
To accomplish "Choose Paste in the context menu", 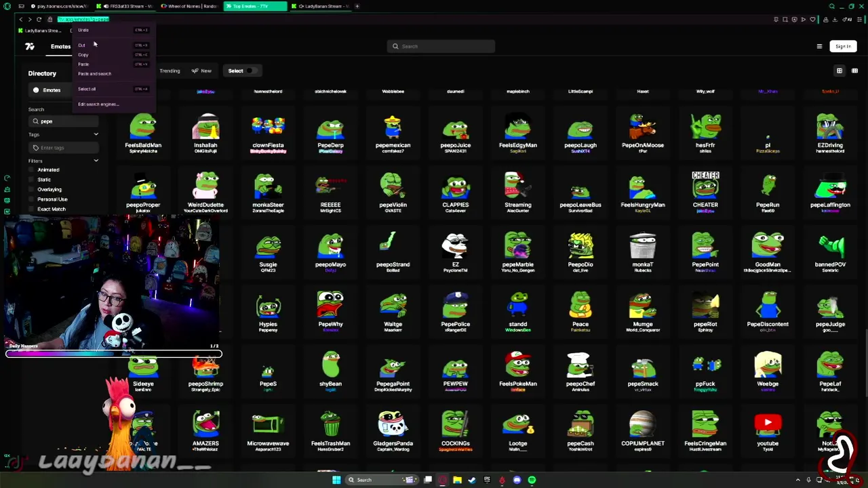I will click(x=114, y=64).
